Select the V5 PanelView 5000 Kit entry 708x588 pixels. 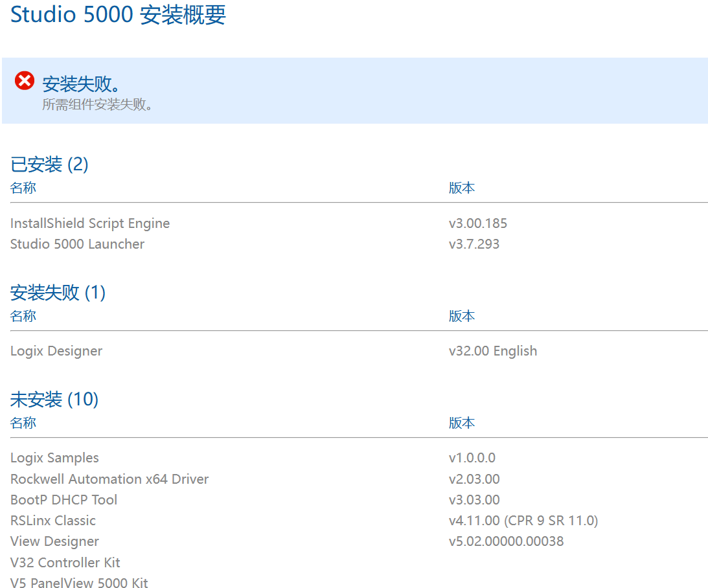pyautogui.click(x=79, y=583)
